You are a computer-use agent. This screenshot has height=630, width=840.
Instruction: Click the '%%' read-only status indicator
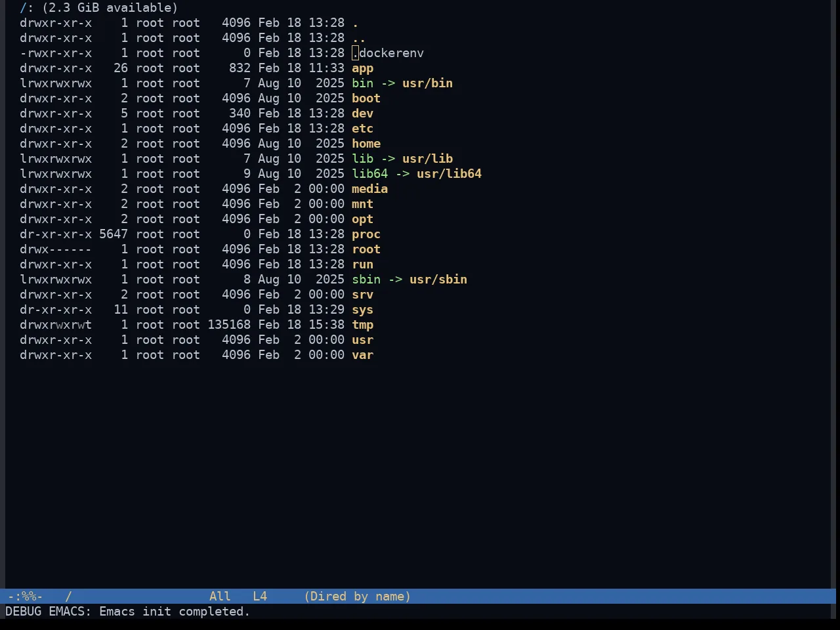(x=28, y=597)
